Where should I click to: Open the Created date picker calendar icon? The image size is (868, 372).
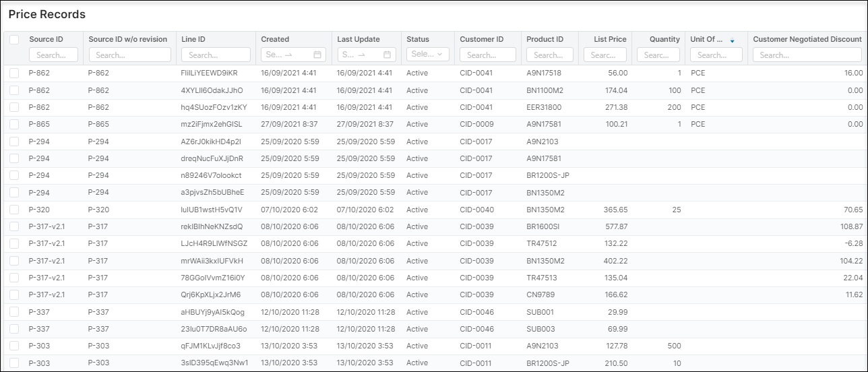click(317, 55)
